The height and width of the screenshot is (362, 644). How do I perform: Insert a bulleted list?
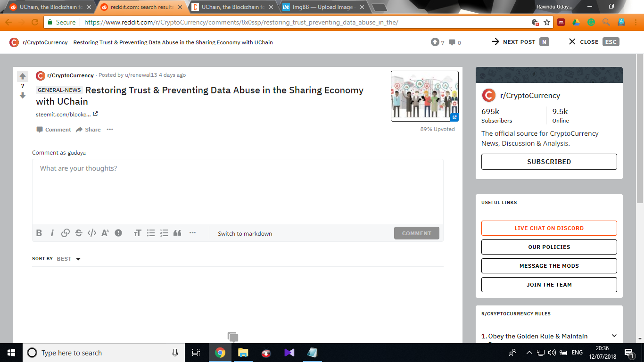coord(151,233)
